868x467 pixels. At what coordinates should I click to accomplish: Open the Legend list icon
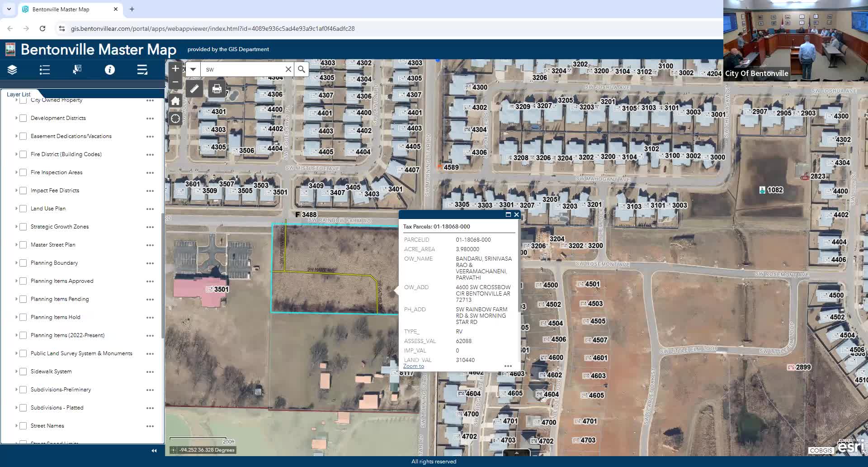coord(45,70)
